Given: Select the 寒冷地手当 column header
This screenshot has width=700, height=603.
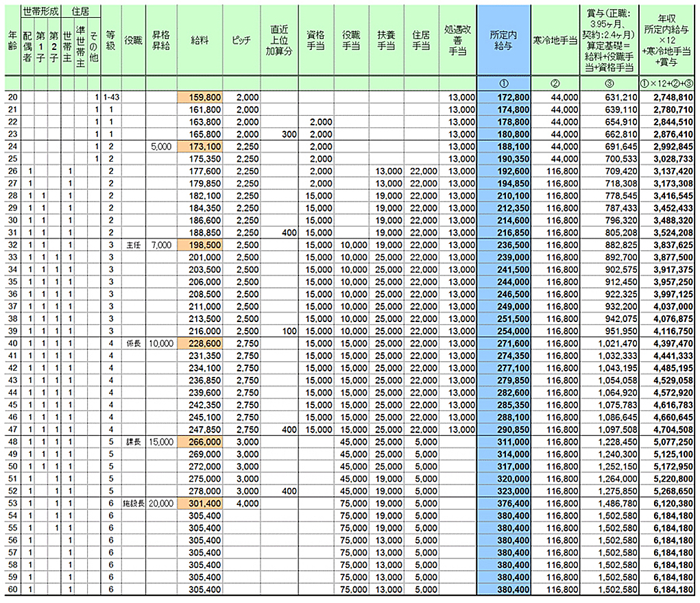Looking at the screenshot, I should click(x=555, y=40).
